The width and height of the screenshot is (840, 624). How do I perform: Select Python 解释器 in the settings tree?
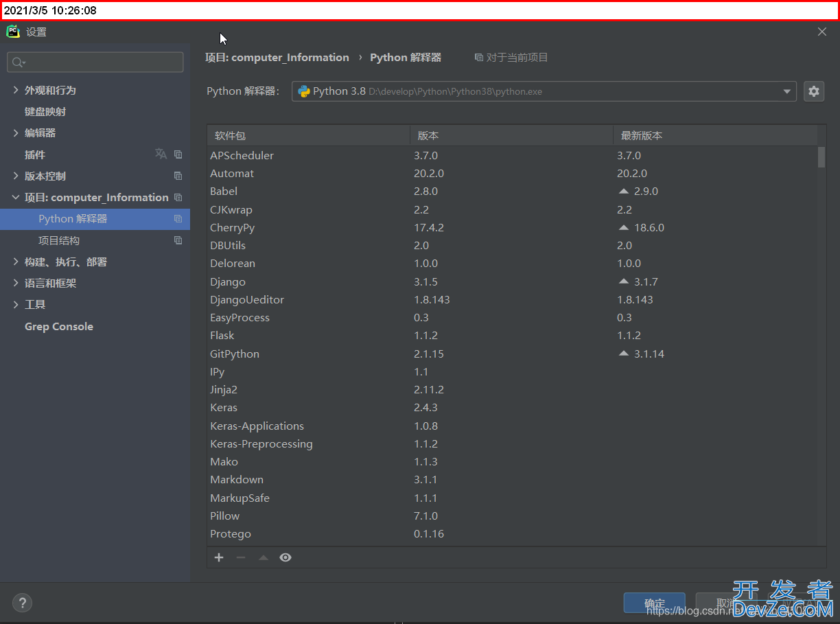click(95, 219)
